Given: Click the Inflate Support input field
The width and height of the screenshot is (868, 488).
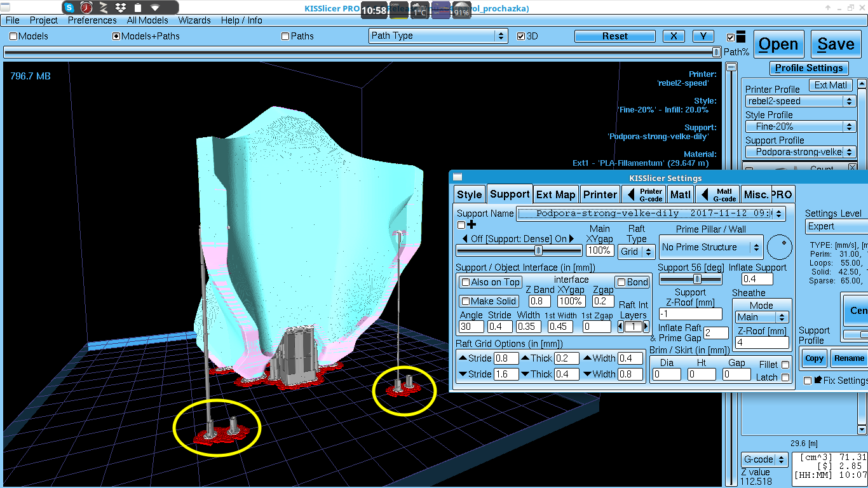Looking at the screenshot, I should [x=757, y=279].
